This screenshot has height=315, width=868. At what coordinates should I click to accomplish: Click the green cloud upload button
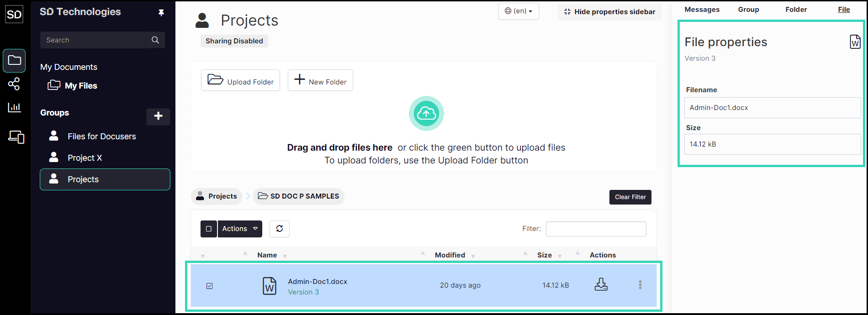click(426, 113)
